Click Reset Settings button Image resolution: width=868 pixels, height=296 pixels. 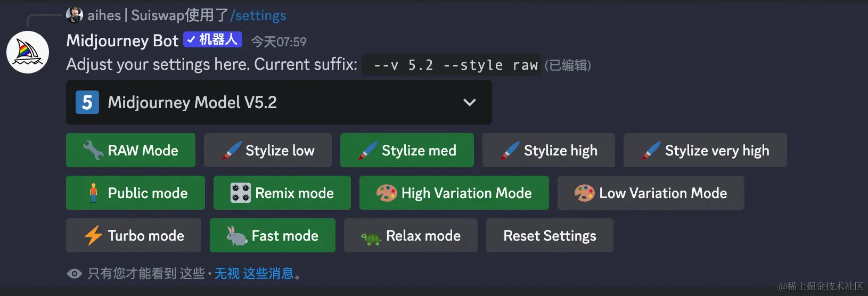tap(550, 235)
